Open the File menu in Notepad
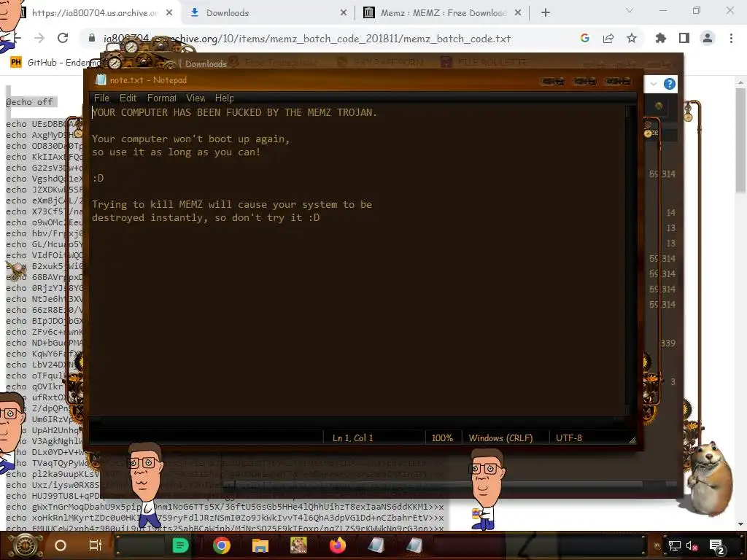 (x=101, y=98)
